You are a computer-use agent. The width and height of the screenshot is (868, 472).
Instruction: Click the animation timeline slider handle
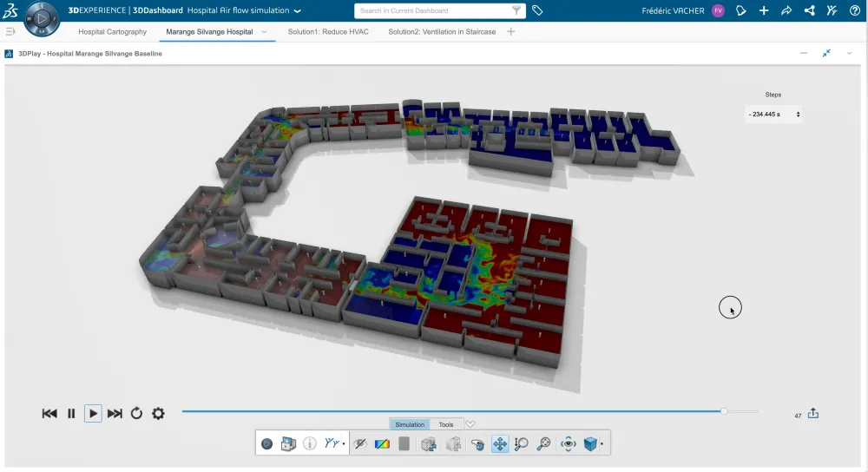724,411
